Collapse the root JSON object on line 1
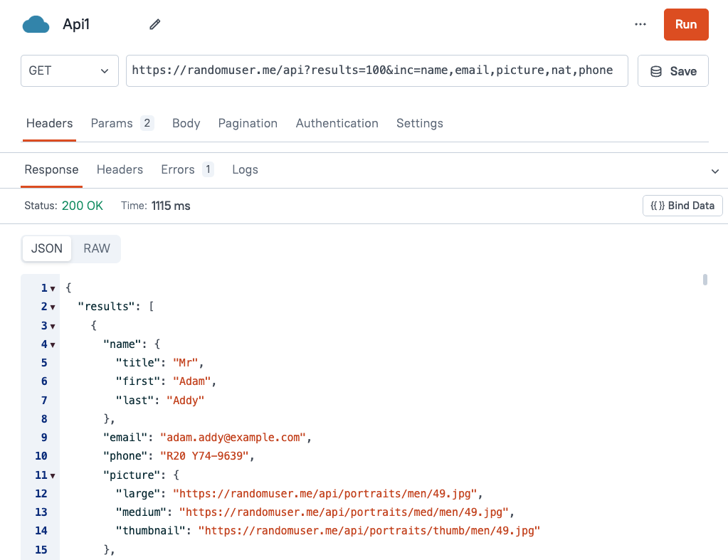The image size is (728, 560). (x=51, y=288)
